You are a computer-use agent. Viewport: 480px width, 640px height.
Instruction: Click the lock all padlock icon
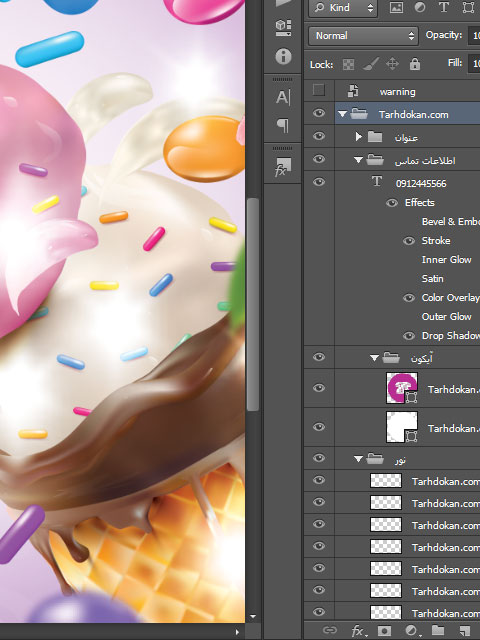pyautogui.click(x=415, y=64)
